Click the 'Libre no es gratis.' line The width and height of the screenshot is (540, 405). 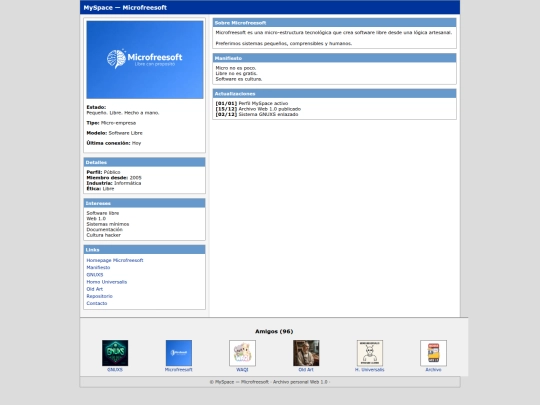click(237, 73)
